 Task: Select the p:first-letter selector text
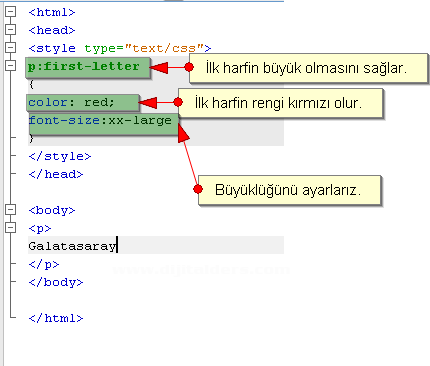pyautogui.click(x=84, y=66)
